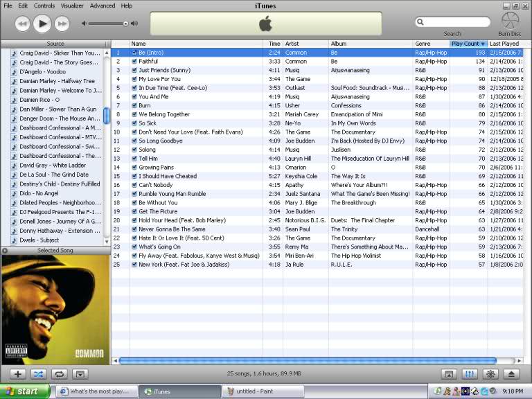
Task: Click the iTunes taskbar button
Action: (180, 391)
